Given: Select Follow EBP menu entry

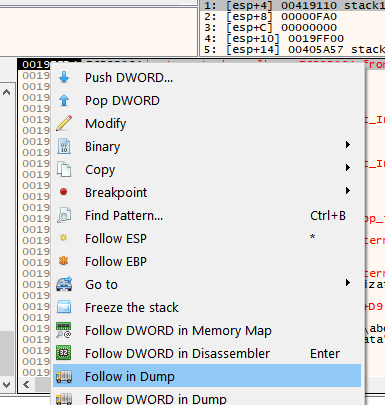Looking at the screenshot, I should pyautogui.click(x=207, y=261).
